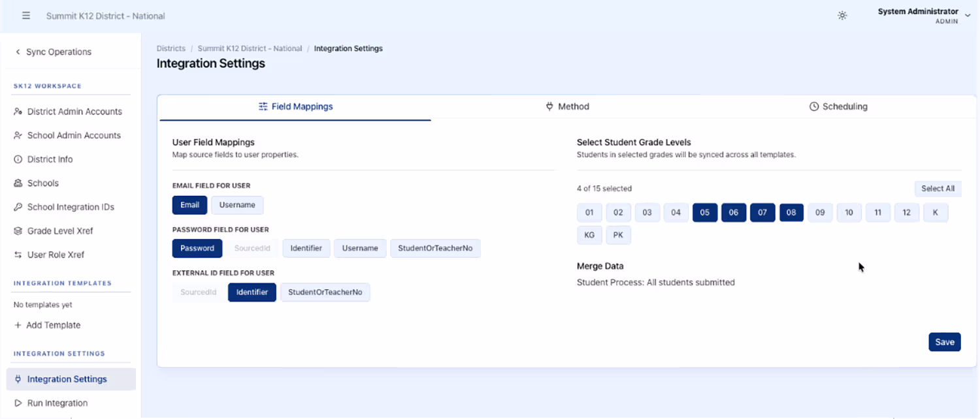The height and width of the screenshot is (419, 980).
Task: Click the Add Template plus icon
Action: 18,325
